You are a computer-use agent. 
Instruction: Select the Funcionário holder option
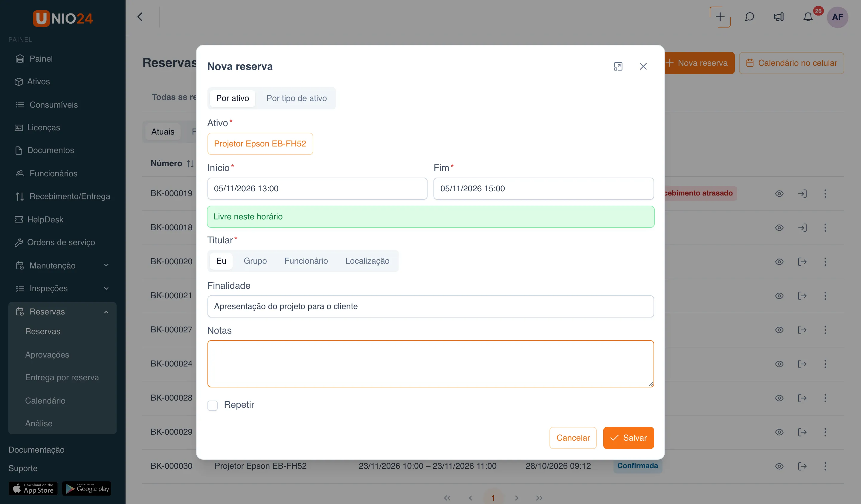point(306,261)
